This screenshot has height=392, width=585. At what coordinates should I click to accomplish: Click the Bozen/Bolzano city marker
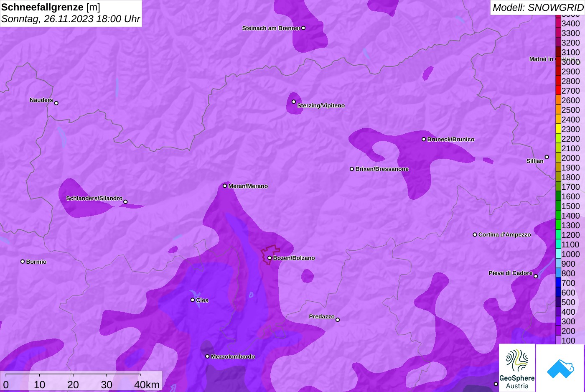(x=270, y=258)
